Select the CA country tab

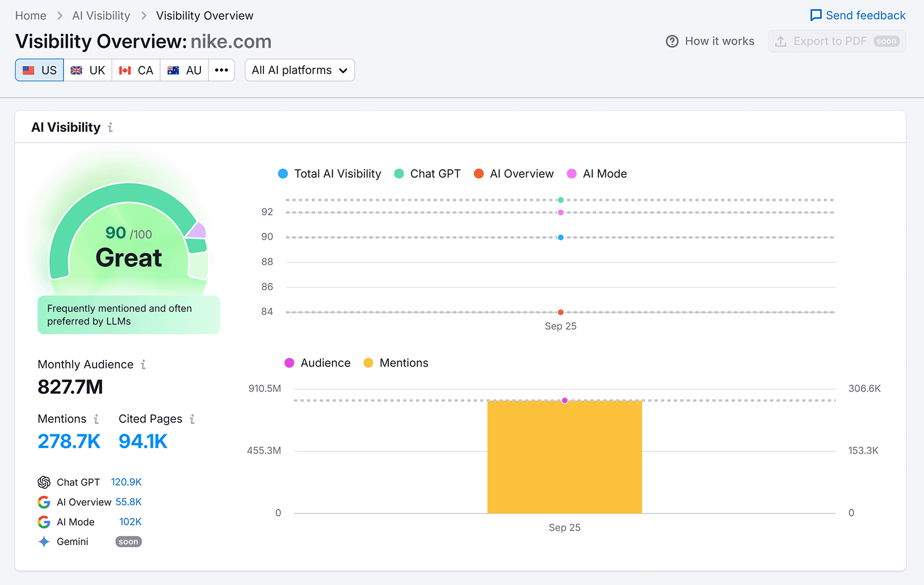[136, 70]
